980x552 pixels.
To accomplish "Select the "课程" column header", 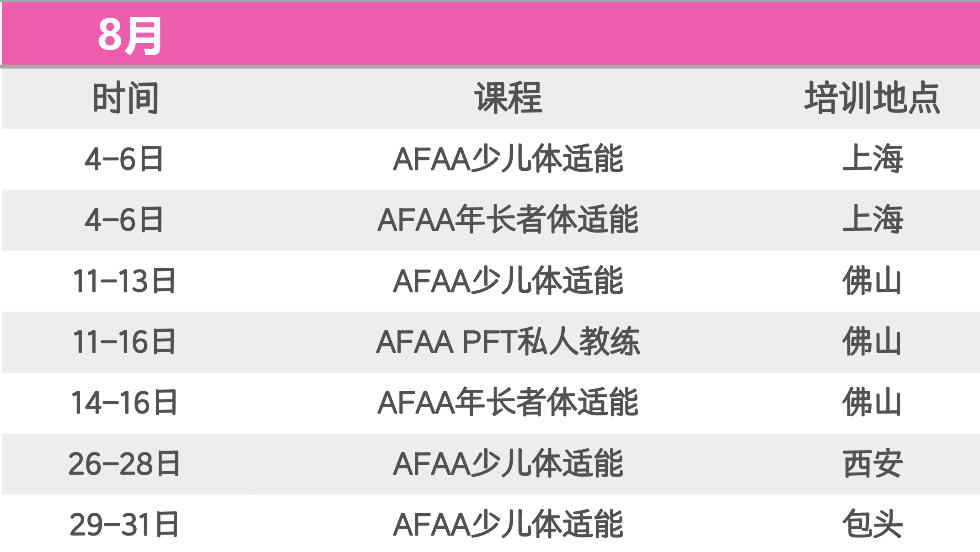I will tap(508, 98).
